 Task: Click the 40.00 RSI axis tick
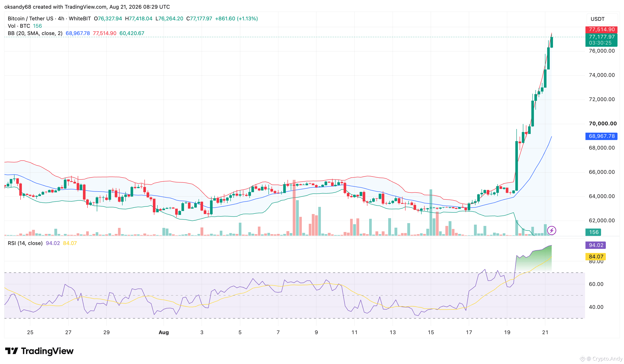pos(596,307)
